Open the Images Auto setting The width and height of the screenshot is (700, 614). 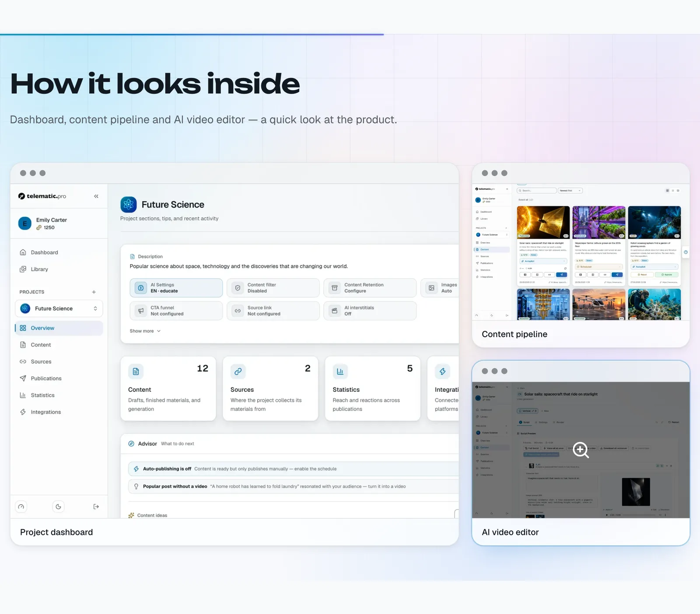[440, 288]
